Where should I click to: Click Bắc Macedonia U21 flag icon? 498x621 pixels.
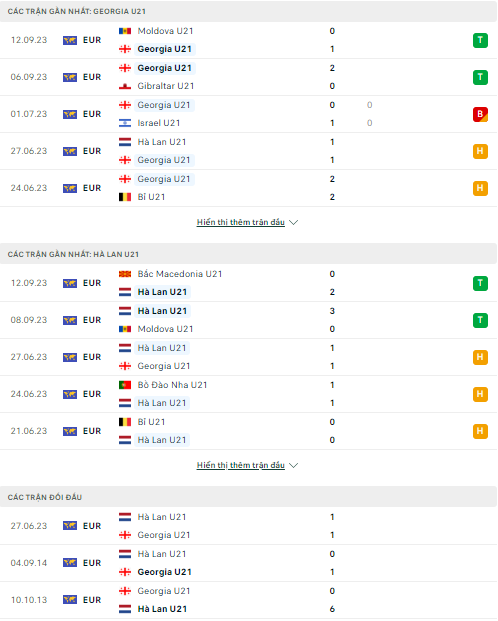(125, 274)
